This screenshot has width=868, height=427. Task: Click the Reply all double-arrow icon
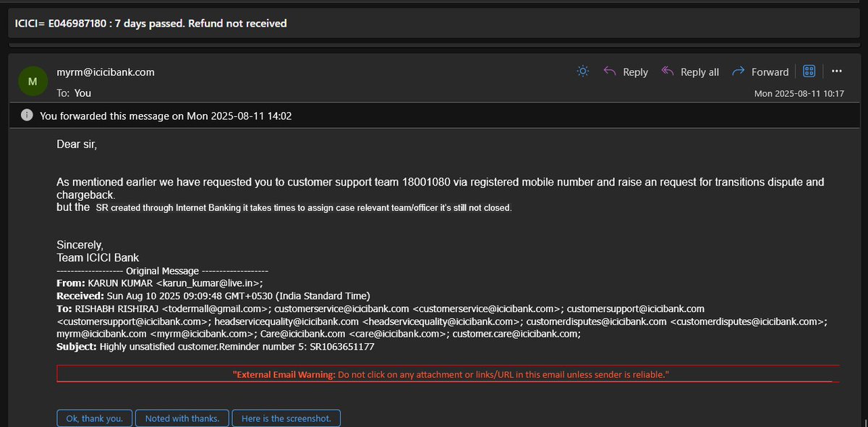[x=668, y=71]
